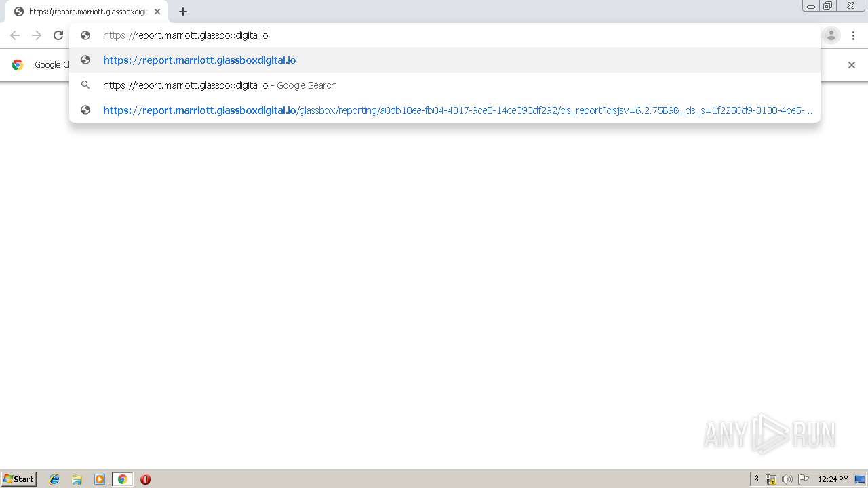
Task: Reload the current page
Action: tap(58, 35)
